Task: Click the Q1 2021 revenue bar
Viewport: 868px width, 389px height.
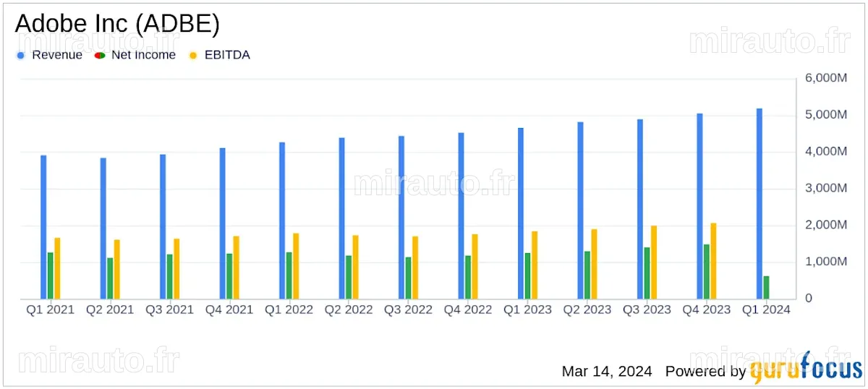Action: pos(43,227)
